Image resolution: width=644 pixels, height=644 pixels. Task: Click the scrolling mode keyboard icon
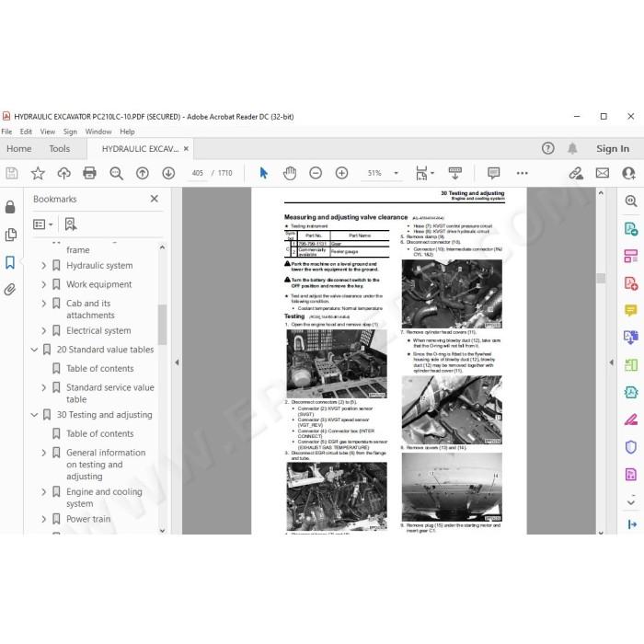coord(455,173)
